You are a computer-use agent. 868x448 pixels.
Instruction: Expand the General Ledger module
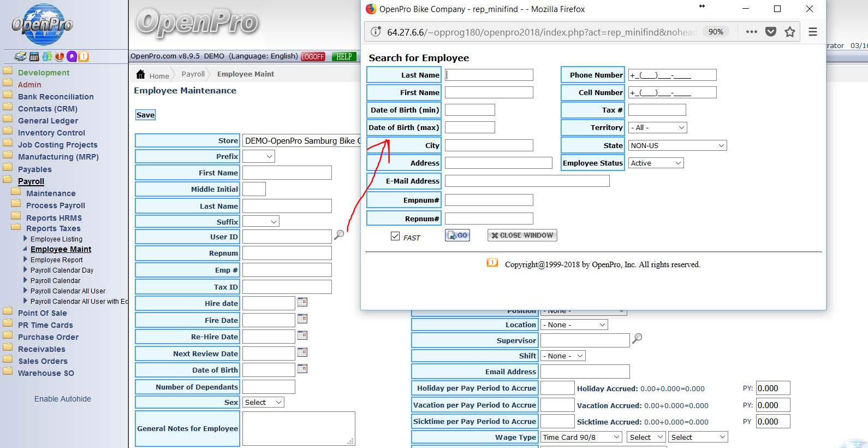(48, 121)
